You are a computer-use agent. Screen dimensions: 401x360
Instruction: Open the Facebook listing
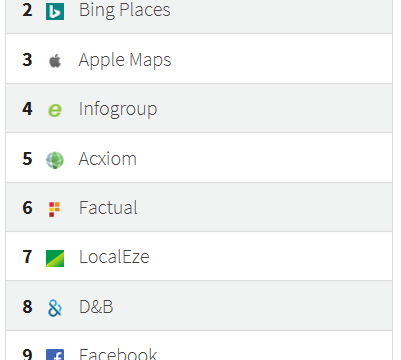click(x=118, y=354)
